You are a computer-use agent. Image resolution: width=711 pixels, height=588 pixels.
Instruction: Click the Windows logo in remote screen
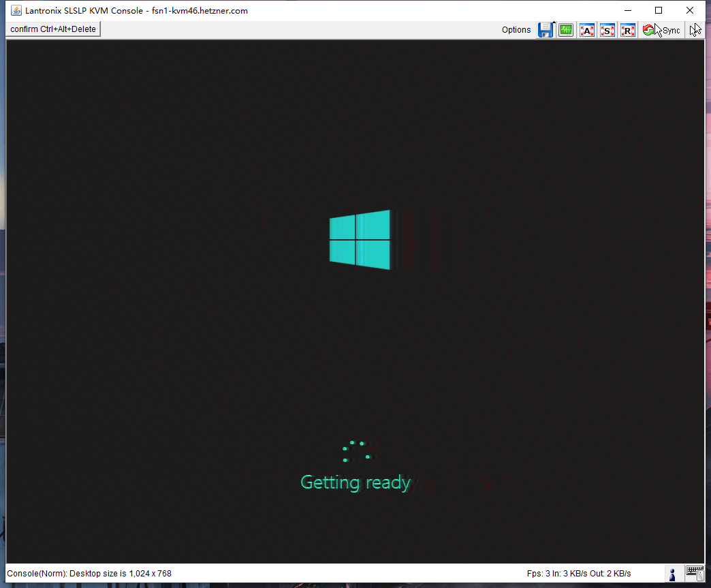coord(360,239)
